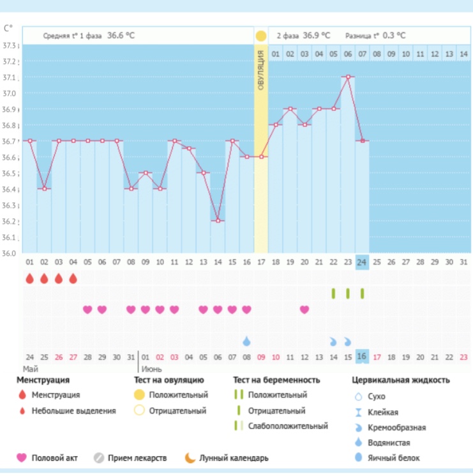Select the Небольшие выделения legend label
The image size is (473, 476).
[x=74, y=411]
